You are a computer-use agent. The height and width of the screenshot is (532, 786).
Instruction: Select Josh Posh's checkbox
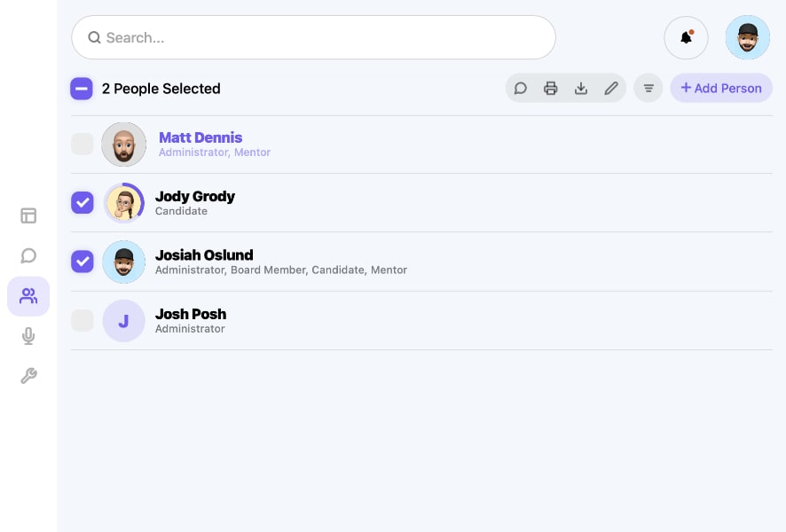[83, 321]
